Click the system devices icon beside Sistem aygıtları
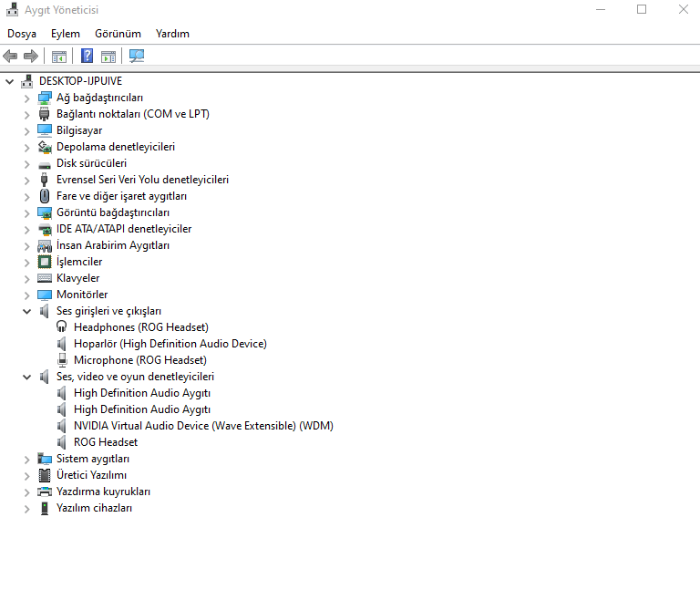Viewport: 700px width, 590px height. [45, 459]
